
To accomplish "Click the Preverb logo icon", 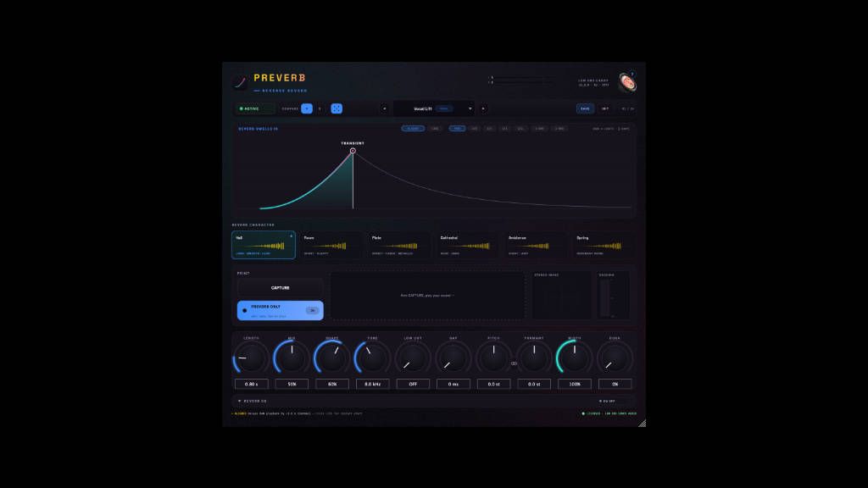I will click(x=240, y=82).
